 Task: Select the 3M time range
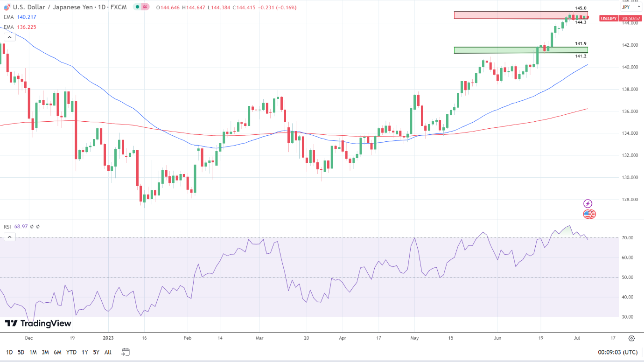coord(45,352)
